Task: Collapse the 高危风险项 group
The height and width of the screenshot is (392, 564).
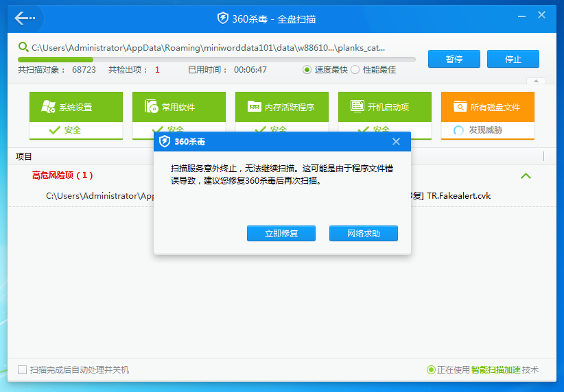Action: 526,175
